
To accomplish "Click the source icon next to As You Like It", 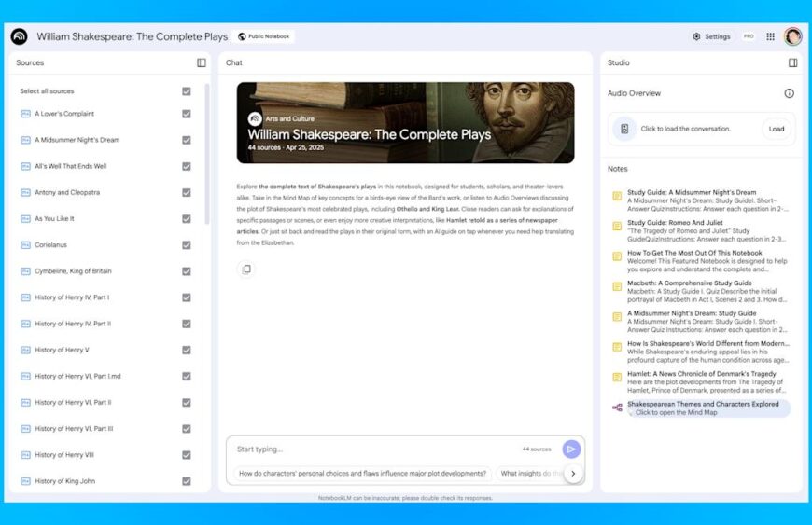I will tap(25, 219).
